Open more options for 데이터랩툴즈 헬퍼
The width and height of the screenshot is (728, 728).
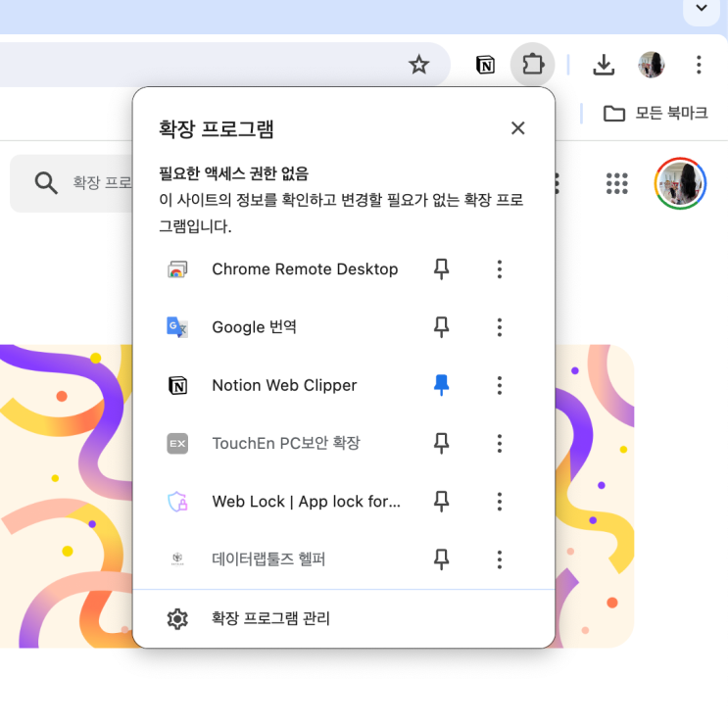tap(500, 559)
